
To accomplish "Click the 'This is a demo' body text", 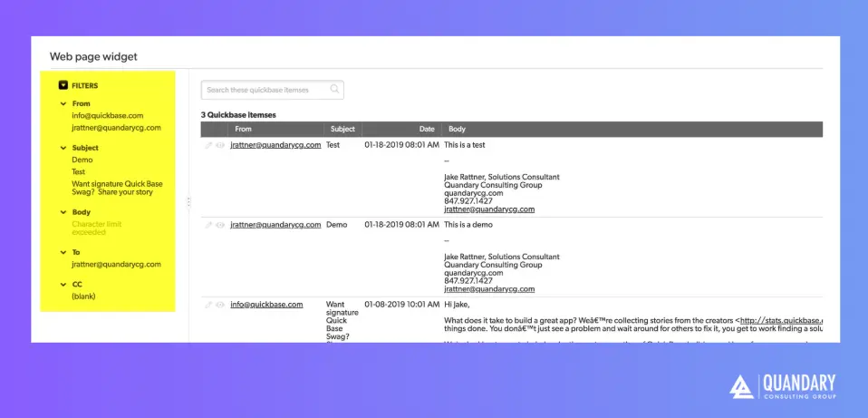I will click(x=468, y=225).
